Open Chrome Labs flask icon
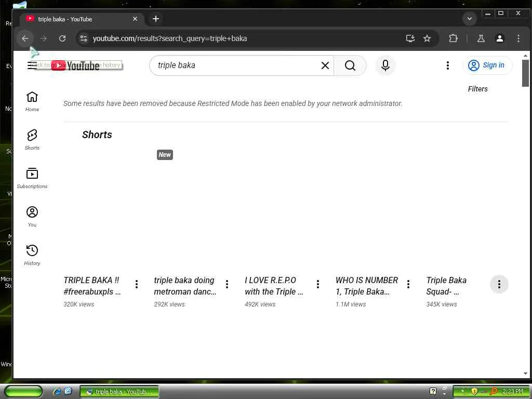Screen dimensions: 532x399 pyautogui.click(x=481, y=38)
